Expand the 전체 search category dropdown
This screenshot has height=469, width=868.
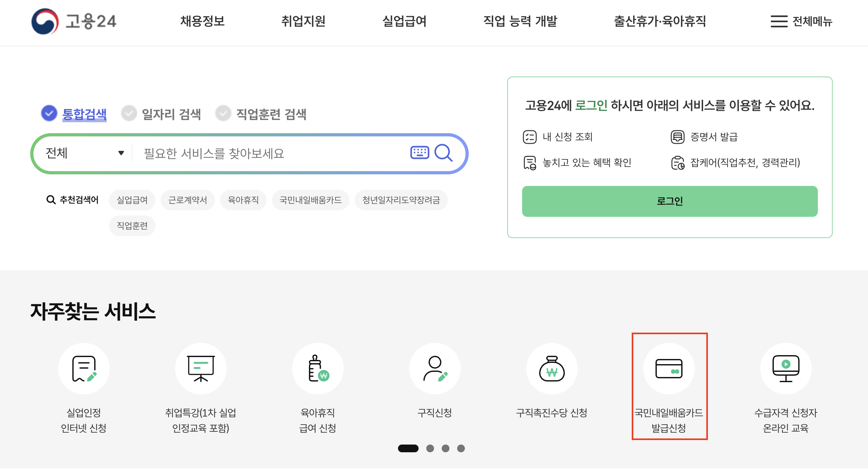84,153
